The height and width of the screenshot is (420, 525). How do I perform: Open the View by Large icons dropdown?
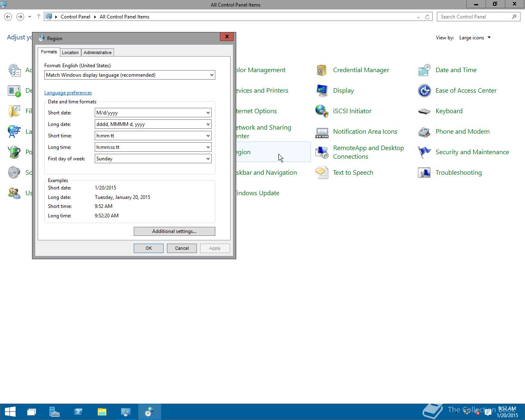pyautogui.click(x=475, y=38)
